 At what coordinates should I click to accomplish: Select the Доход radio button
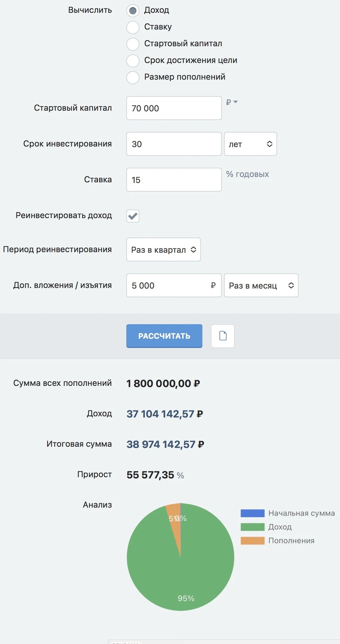tap(133, 11)
